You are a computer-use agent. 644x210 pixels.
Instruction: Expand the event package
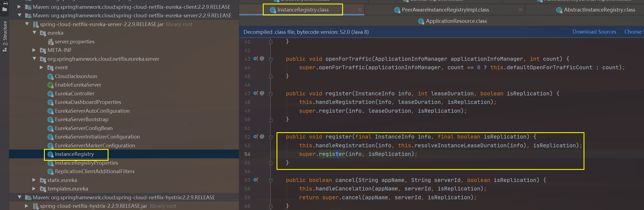(41, 67)
